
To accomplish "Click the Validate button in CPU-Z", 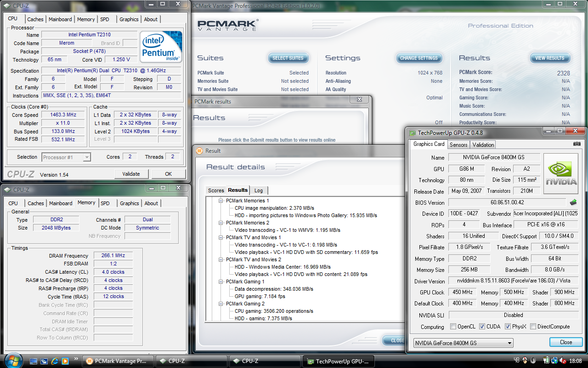I will click(131, 174).
